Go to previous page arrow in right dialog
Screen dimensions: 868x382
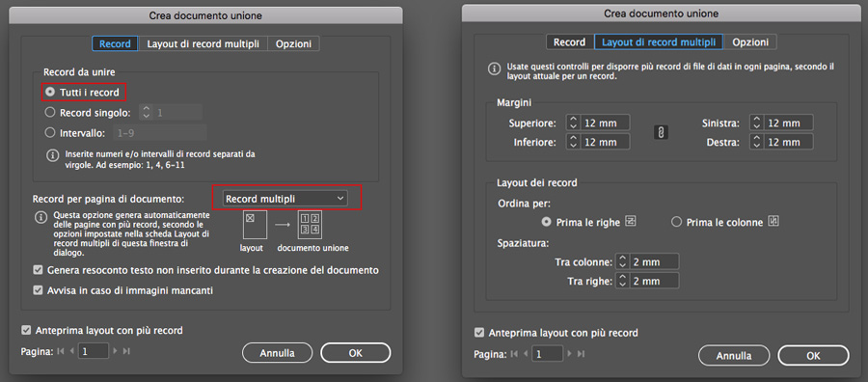(525, 353)
